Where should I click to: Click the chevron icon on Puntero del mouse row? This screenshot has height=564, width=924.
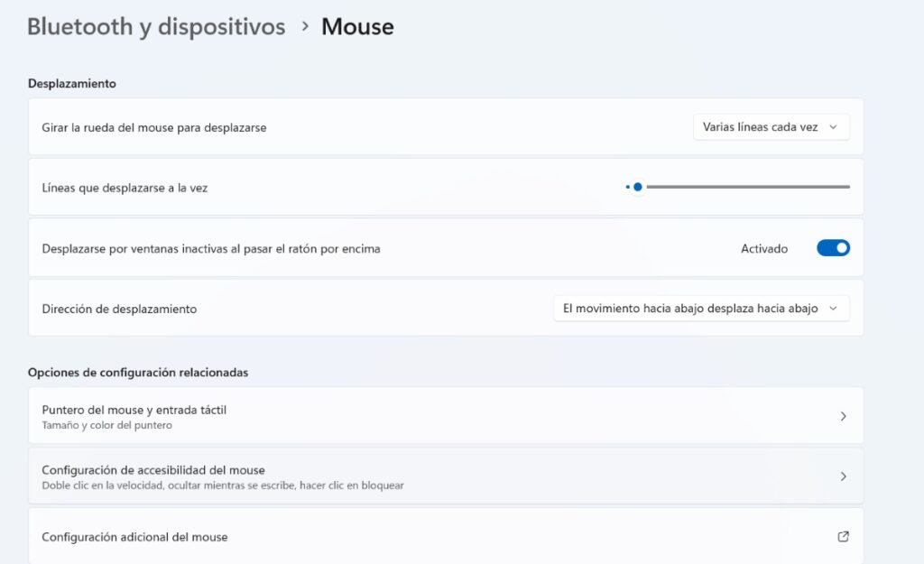[843, 416]
